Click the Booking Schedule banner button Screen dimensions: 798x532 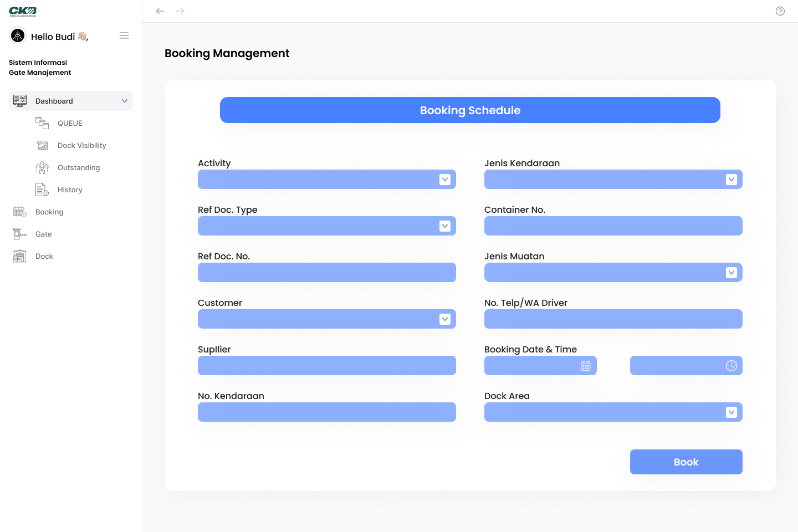[470, 110]
